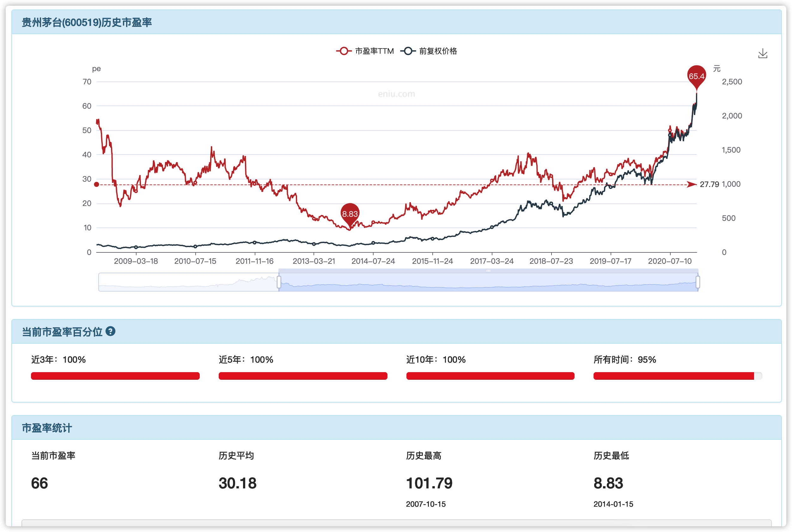Click the 市盈率统计 panel heading
The image size is (792, 532).
47,428
